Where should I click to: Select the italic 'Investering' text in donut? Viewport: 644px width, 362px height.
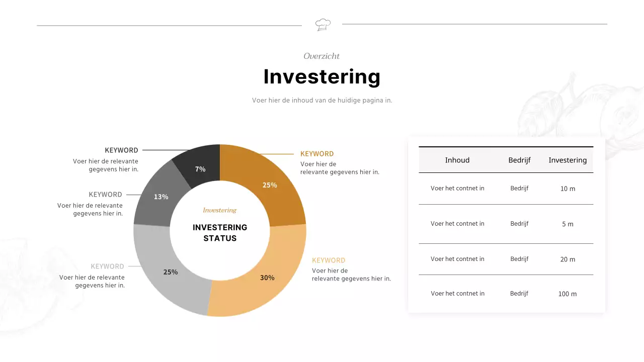pyautogui.click(x=219, y=210)
